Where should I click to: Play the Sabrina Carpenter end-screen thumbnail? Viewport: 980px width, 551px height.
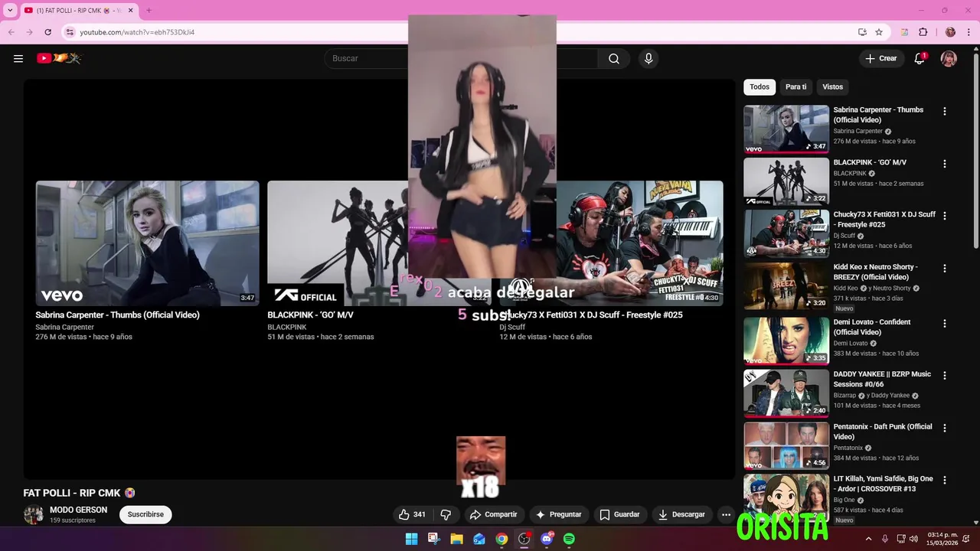(x=147, y=243)
